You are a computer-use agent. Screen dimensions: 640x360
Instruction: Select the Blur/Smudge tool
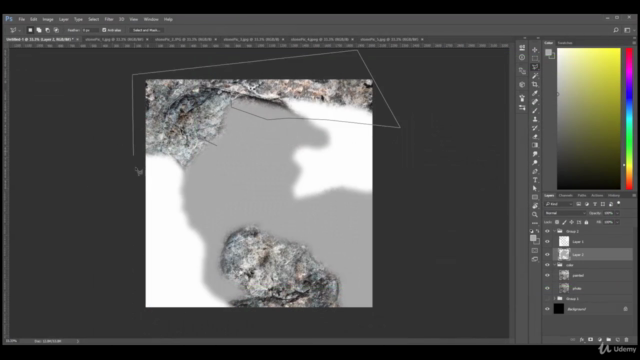tap(535, 154)
